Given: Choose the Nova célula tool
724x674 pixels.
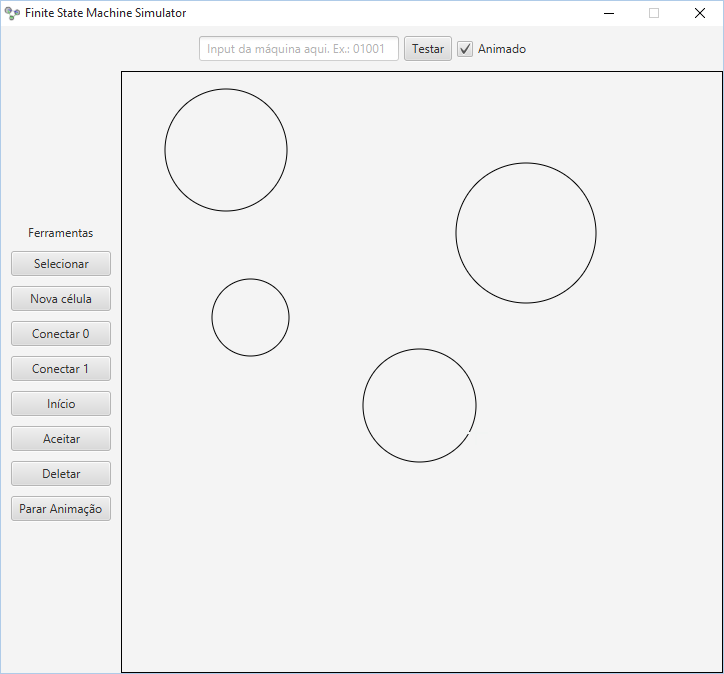Looking at the screenshot, I should (61, 299).
